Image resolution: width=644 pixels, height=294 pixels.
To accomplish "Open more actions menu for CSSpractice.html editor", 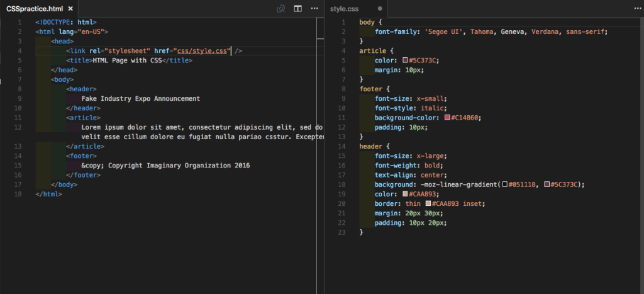I will coord(314,9).
